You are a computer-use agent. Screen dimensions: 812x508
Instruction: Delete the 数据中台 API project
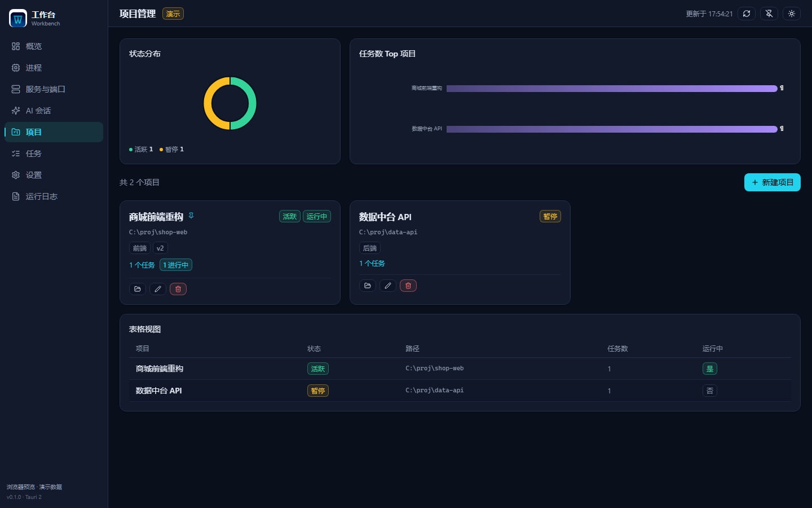point(408,286)
